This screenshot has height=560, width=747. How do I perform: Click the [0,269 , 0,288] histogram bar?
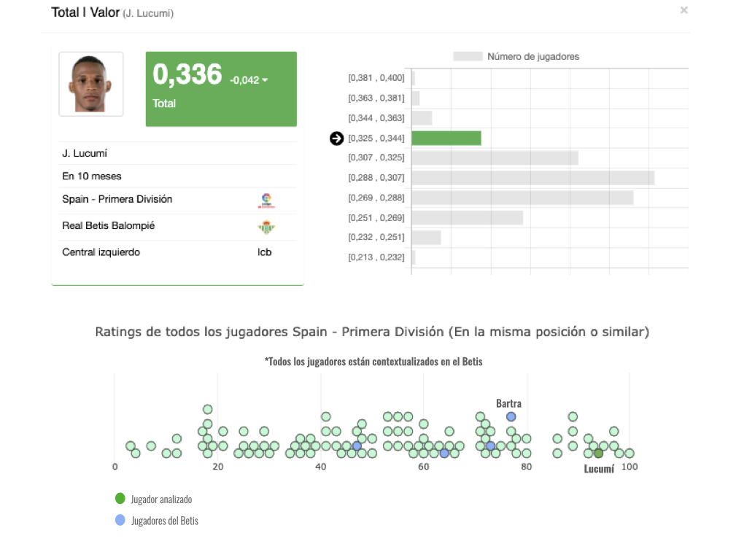coord(522,198)
